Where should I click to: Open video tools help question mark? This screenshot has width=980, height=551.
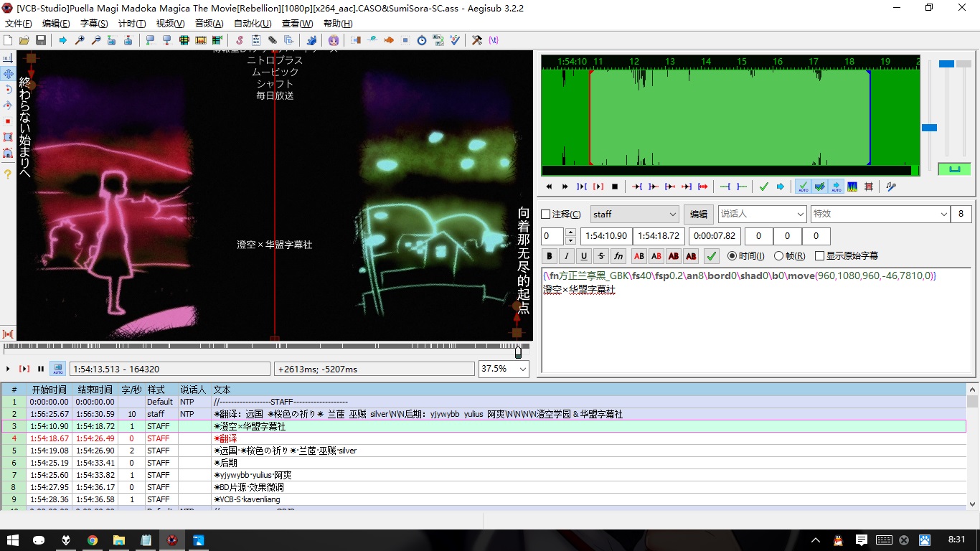pyautogui.click(x=7, y=174)
